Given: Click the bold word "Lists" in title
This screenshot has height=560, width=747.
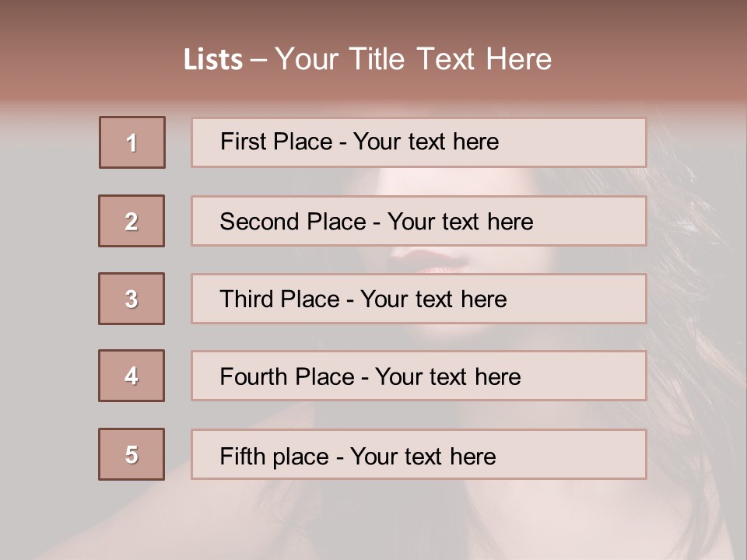Looking at the screenshot, I should click(x=213, y=60).
